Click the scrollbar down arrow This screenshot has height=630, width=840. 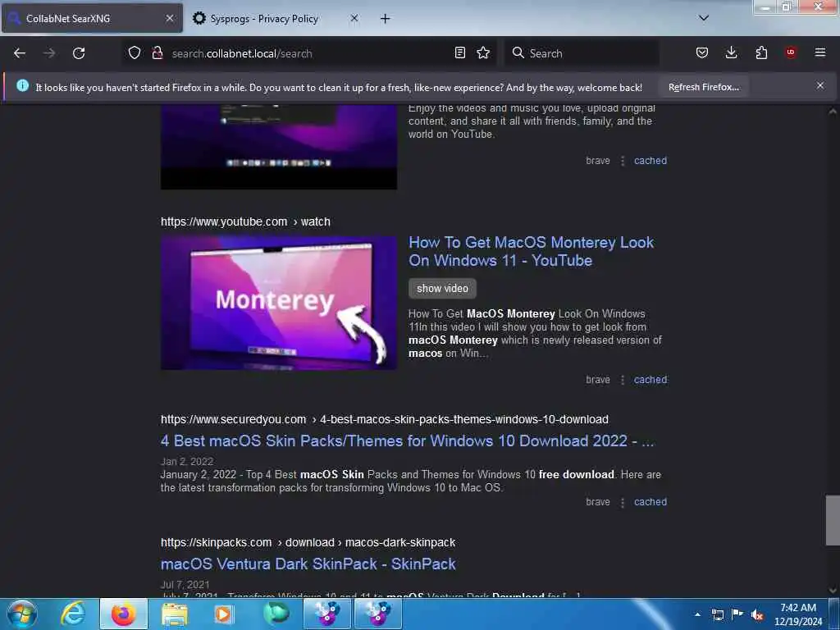pos(833,591)
